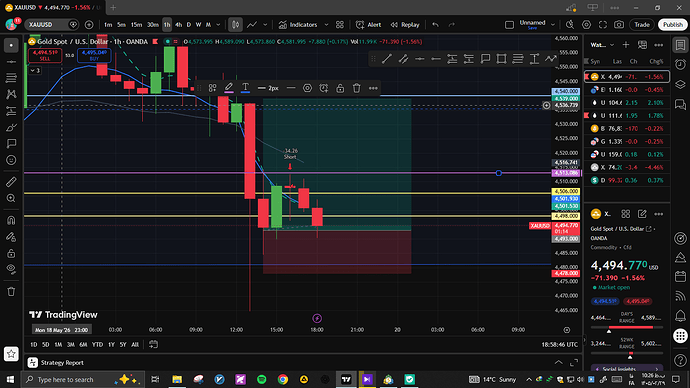The height and width of the screenshot is (388, 690).
Task: Change drawing text color T swatch
Action: click(x=246, y=88)
